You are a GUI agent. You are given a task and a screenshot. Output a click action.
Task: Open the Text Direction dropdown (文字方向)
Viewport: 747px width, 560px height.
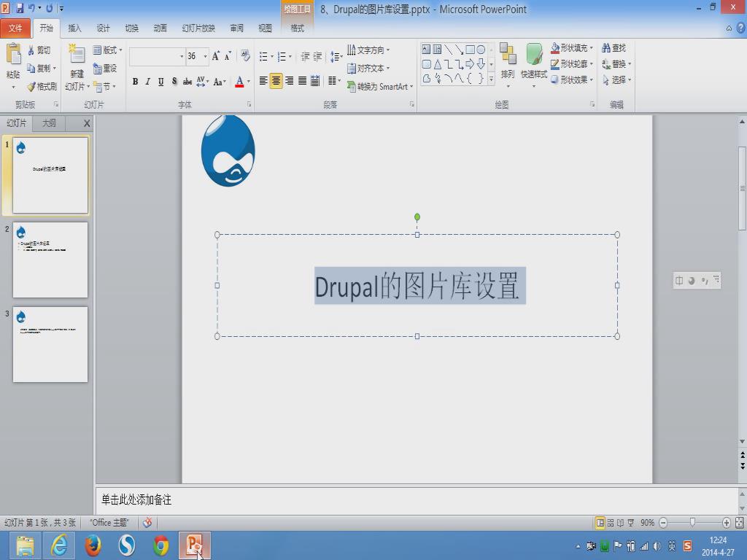368,50
